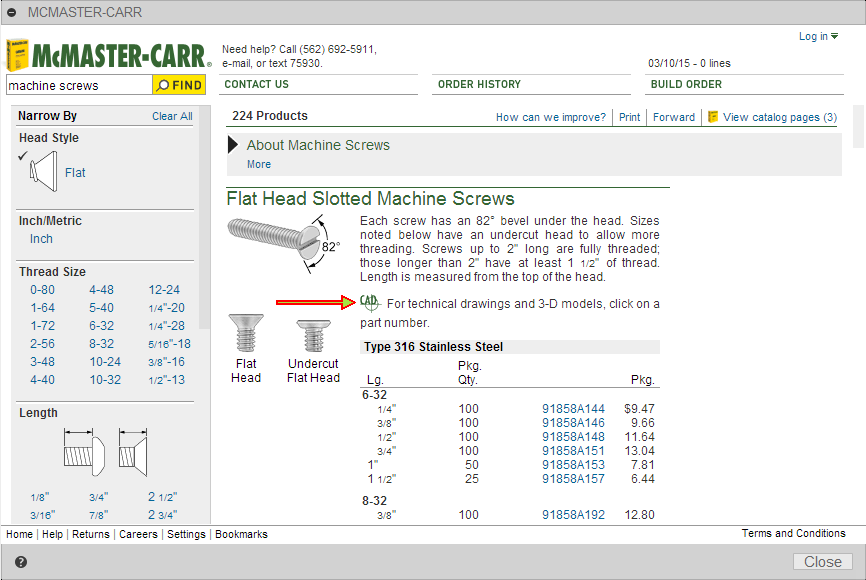
Task: Click the minus icon in the title bar
Action: coord(12,11)
